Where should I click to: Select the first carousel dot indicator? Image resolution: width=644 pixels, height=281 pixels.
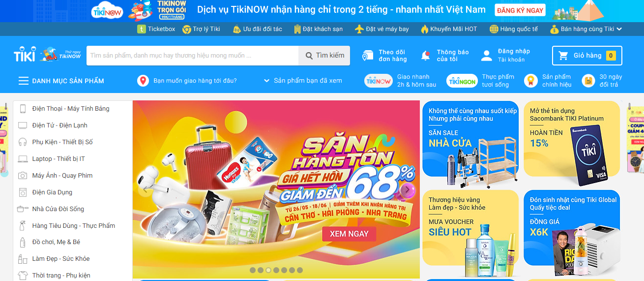(x=253, y=270)
